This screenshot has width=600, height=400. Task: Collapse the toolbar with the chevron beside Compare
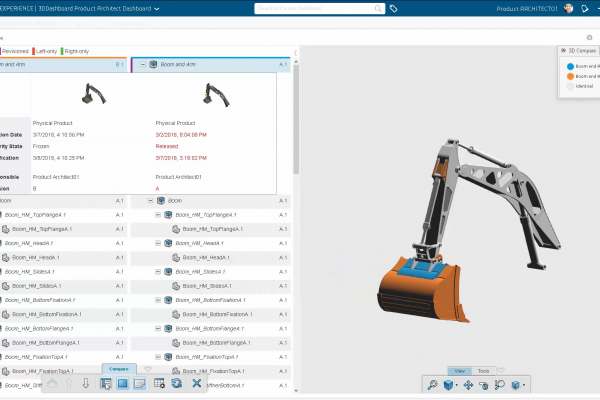coord(148,369)
